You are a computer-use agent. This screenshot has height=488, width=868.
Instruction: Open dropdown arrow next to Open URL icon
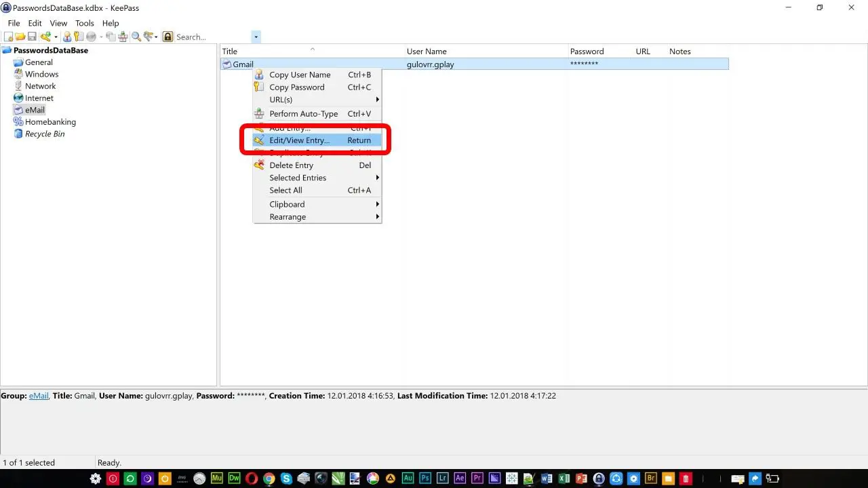[101, 37]
